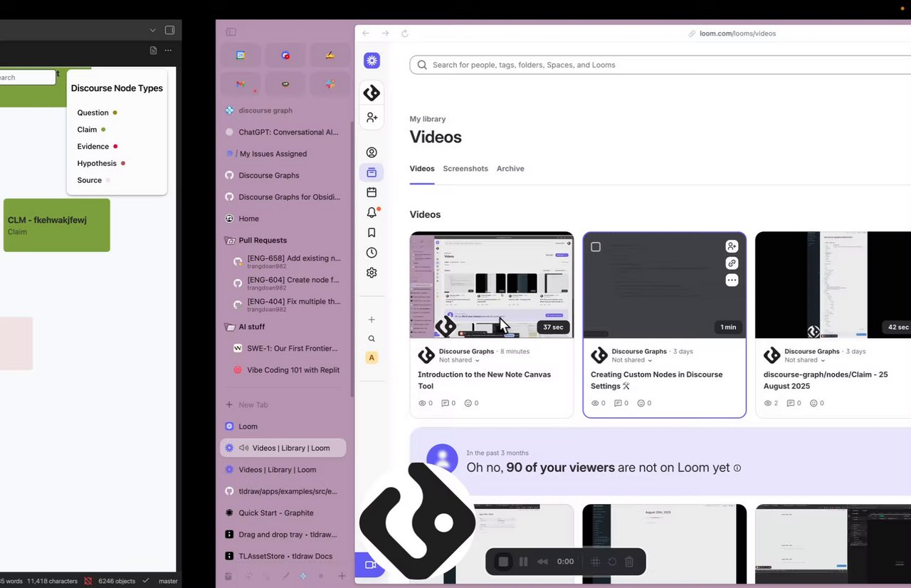Click the Claim node type green dot
This screenshot has height=588, width=911.
[103, 130]
